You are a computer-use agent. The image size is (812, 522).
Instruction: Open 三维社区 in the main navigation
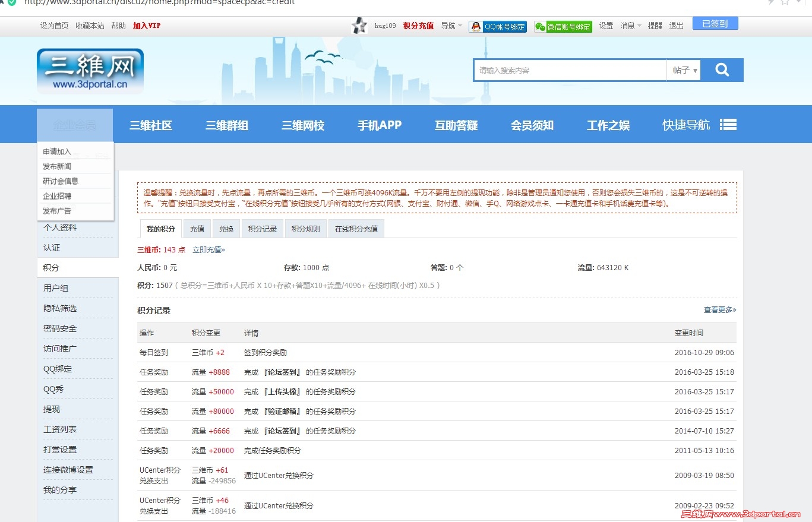[151, 125]
